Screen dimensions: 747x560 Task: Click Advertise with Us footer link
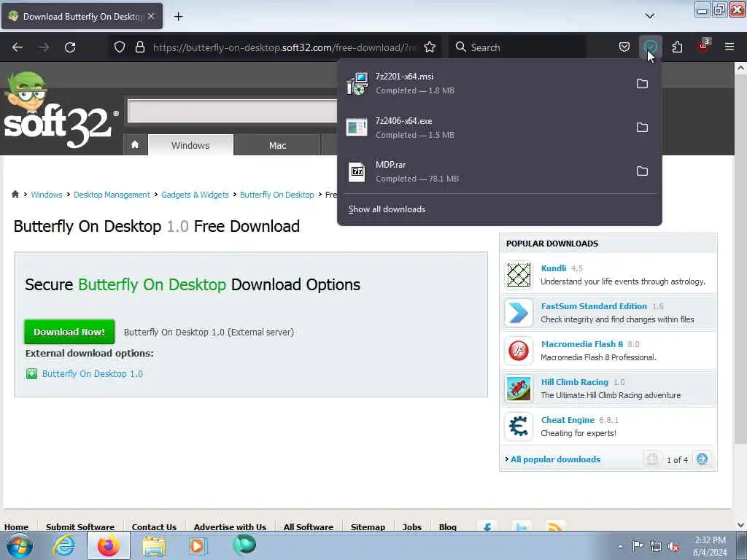point(230,526)
